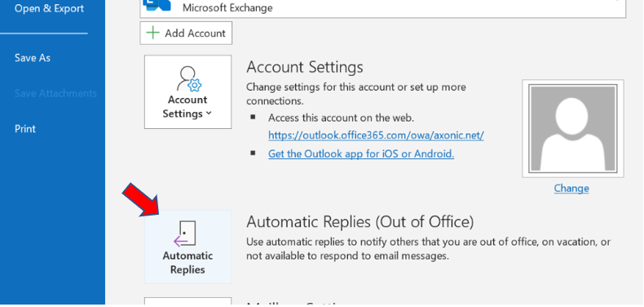The width and height of the screenshot is (644, 307).
Task: Expand the Account Settings dropdown chevron
Action: point(209,113)
